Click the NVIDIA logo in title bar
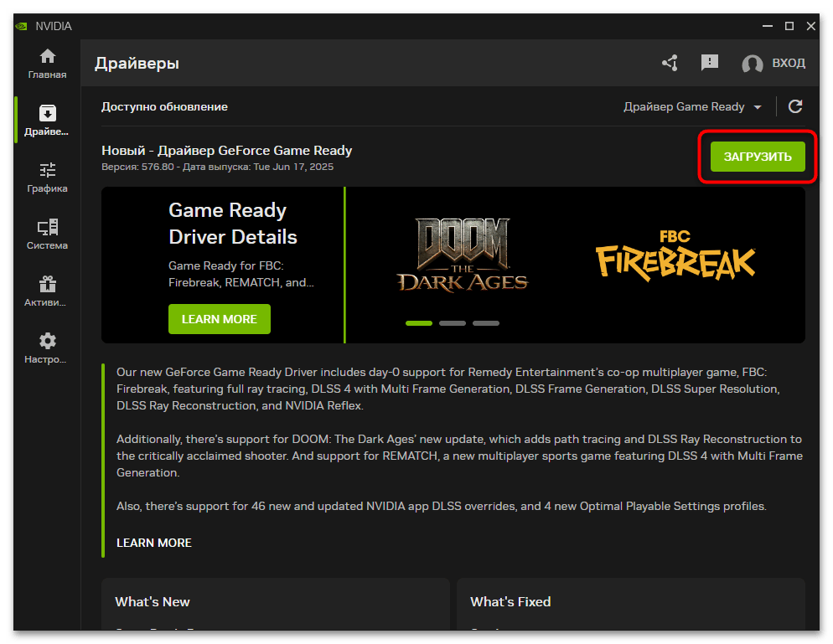The height and width of the screenshot is (644, 833). pos(21,26)
